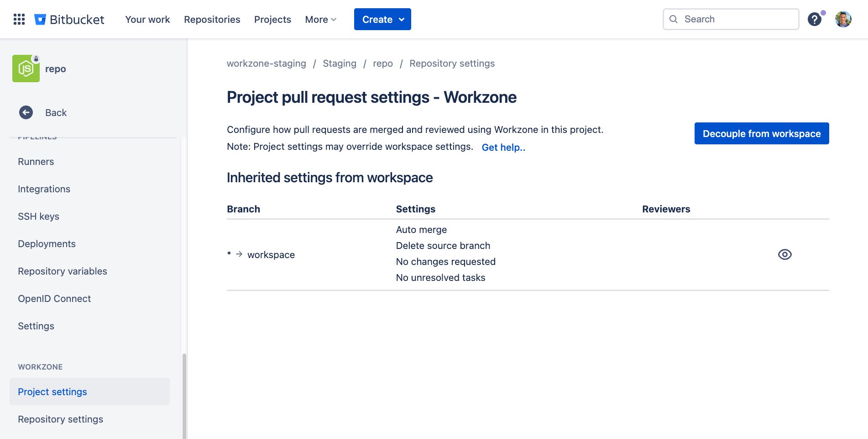Open the Repositories menu
Viewport: 868px width, 439px height.
tap(212, 19)
